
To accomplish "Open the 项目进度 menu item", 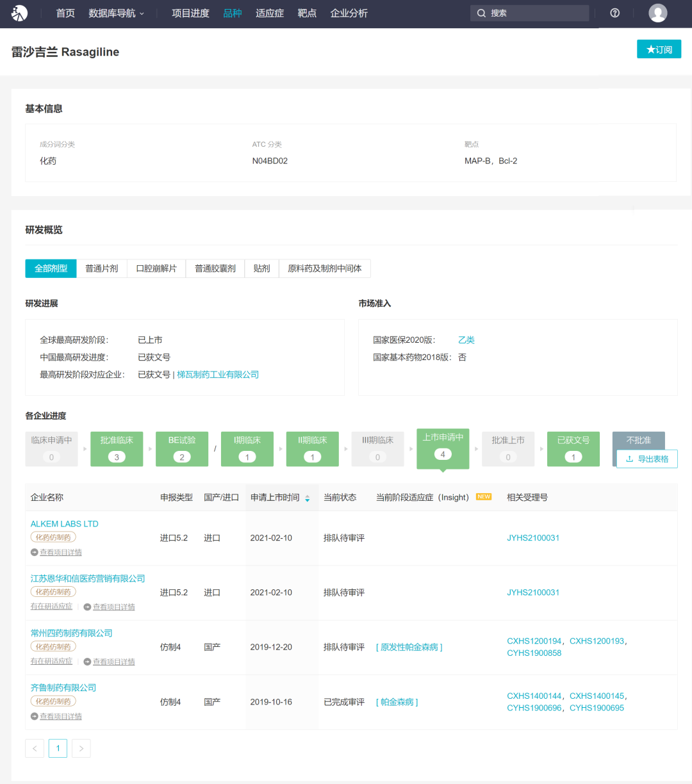I will click(190, 13).
